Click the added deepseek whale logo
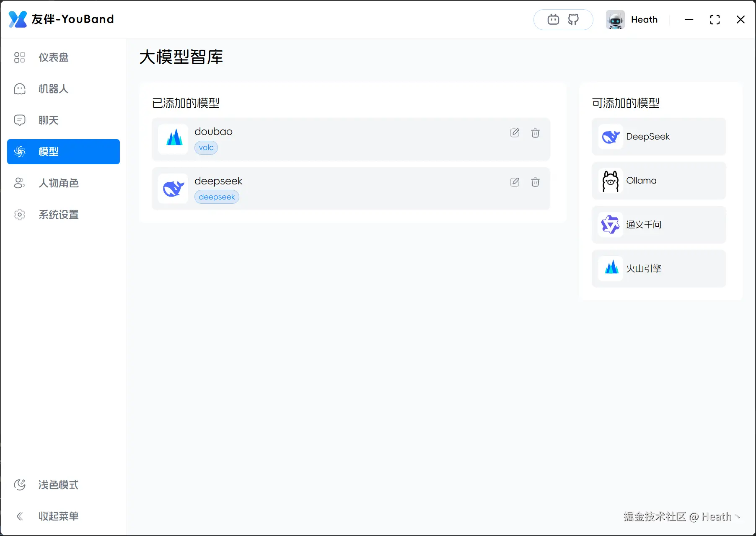756x536 pixels. [173, 189]
